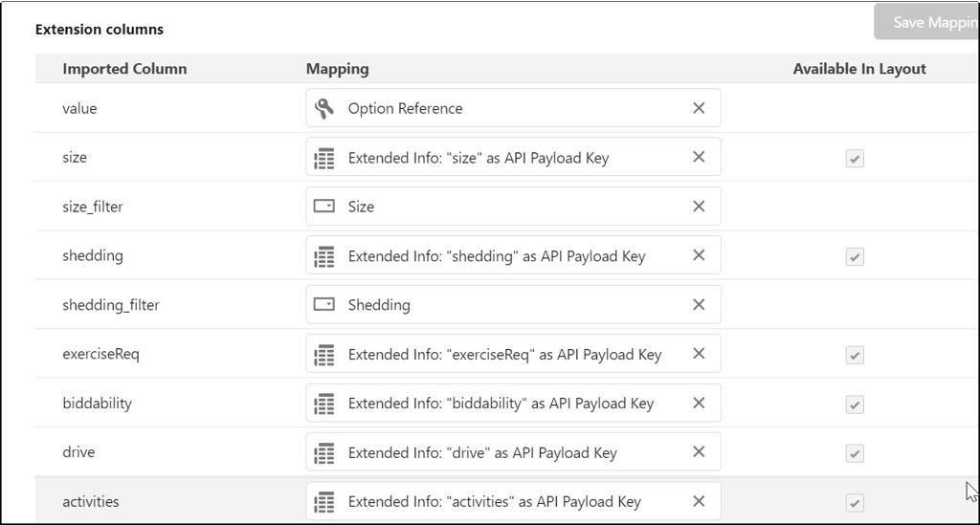Toggle Available In Layout for activities
The height and width of the screenshot is (525, 980).
[855, 502]
